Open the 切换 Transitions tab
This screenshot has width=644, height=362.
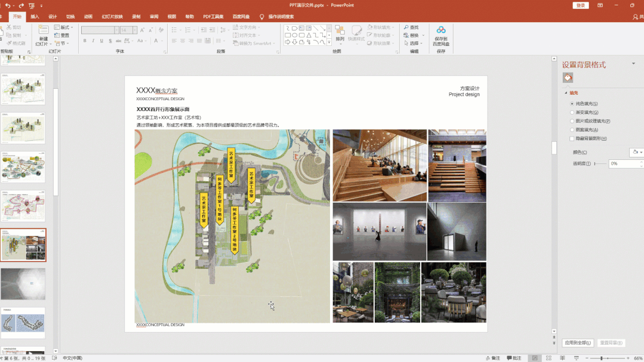point(70,17)
